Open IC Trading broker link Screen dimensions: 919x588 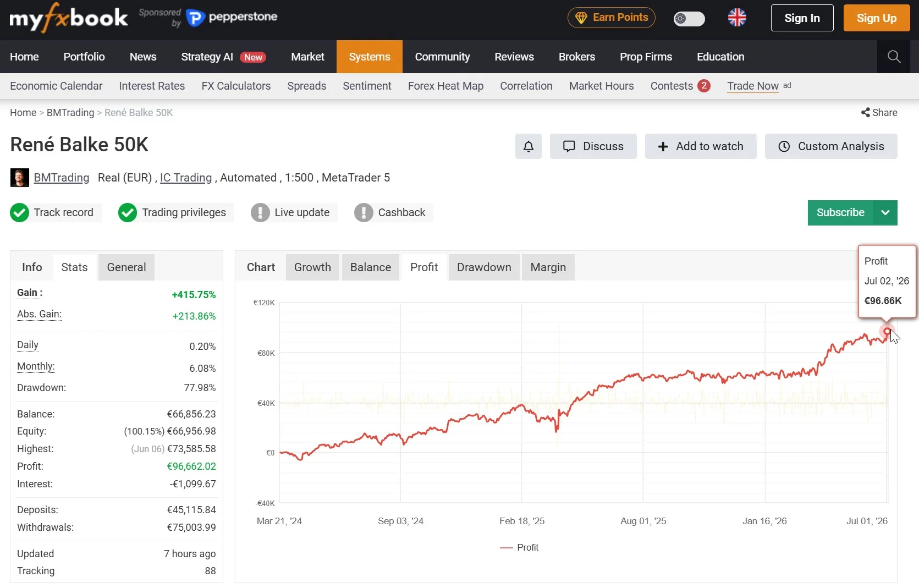(x=186, y=178)
